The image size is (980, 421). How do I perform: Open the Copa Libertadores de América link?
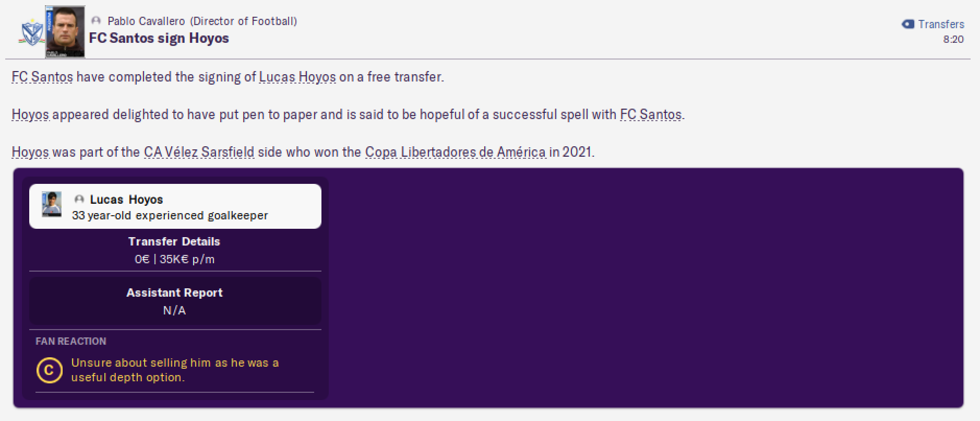coord(456,152)
